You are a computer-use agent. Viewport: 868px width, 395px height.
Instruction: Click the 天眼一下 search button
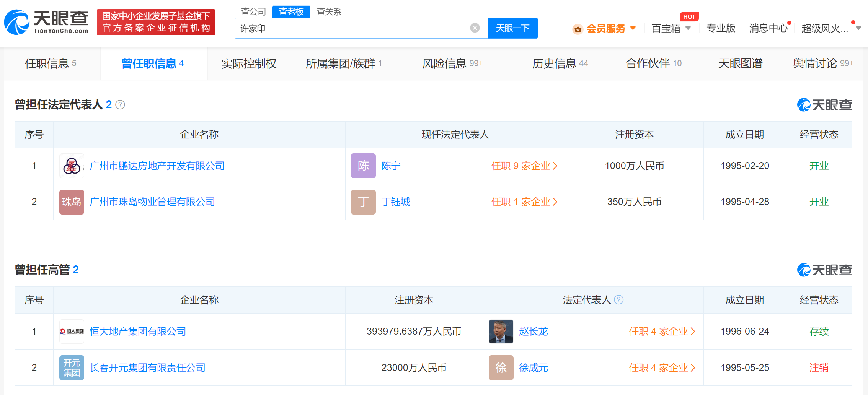513,28
